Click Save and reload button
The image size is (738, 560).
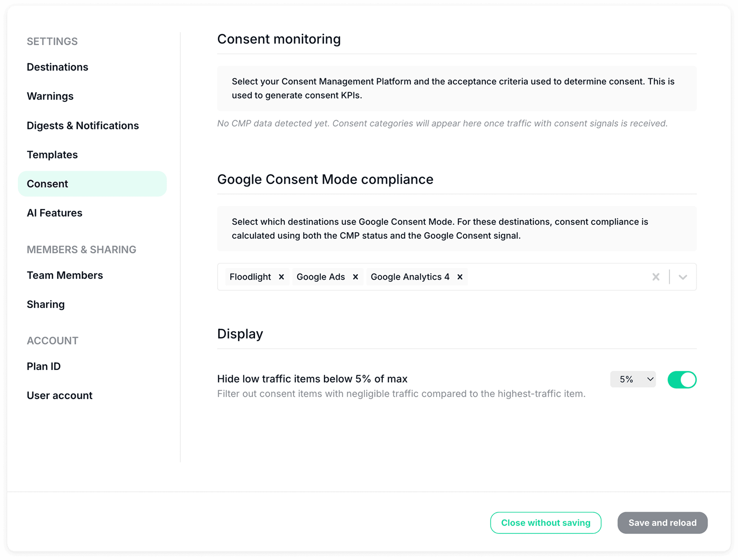[x=662, y=523]
